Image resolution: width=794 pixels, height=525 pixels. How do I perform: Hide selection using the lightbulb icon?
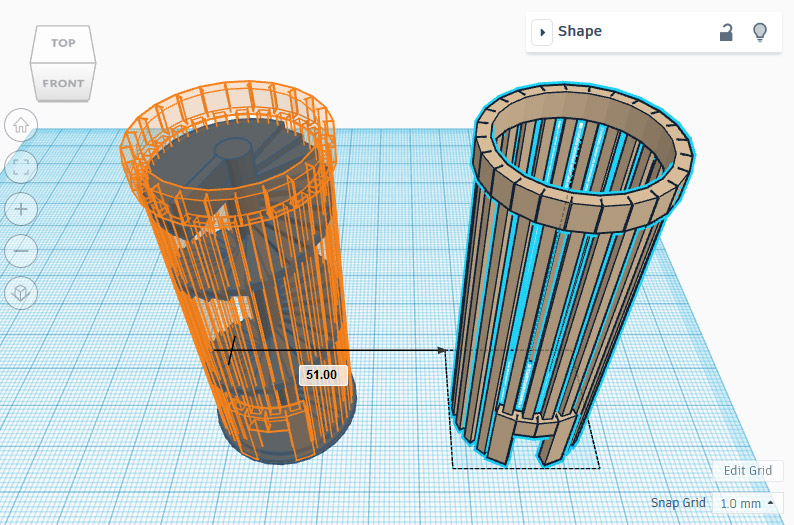(760, 32)
